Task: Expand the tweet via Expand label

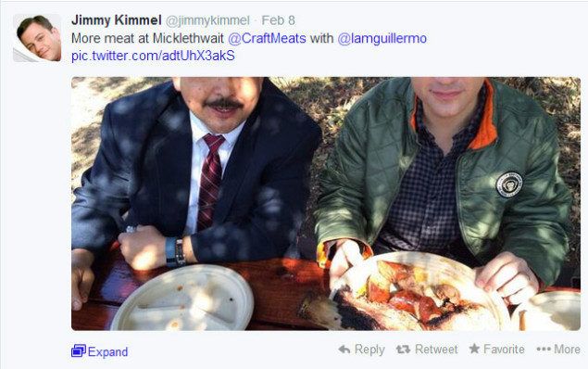Action: click(x=107, y=351)
